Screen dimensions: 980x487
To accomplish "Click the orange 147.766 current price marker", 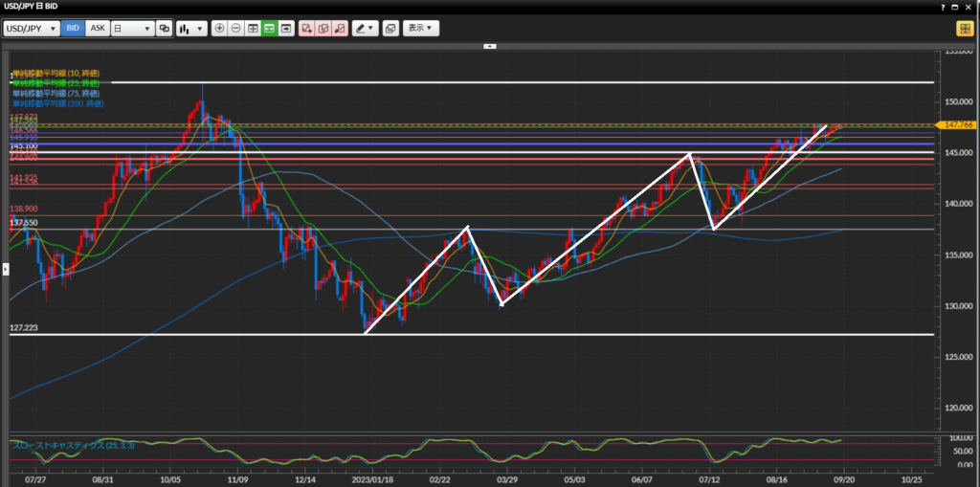I will (x=957, y=125).
